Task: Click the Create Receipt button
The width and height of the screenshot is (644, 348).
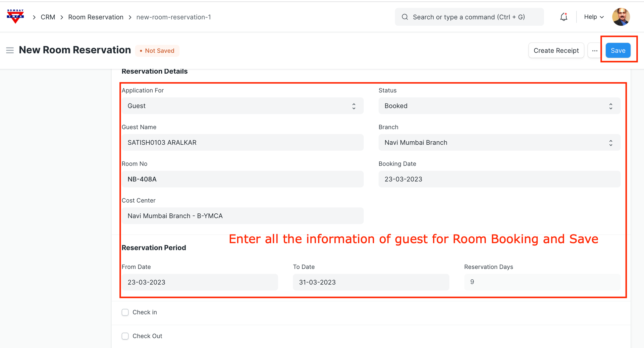Action: coord(556,51)
